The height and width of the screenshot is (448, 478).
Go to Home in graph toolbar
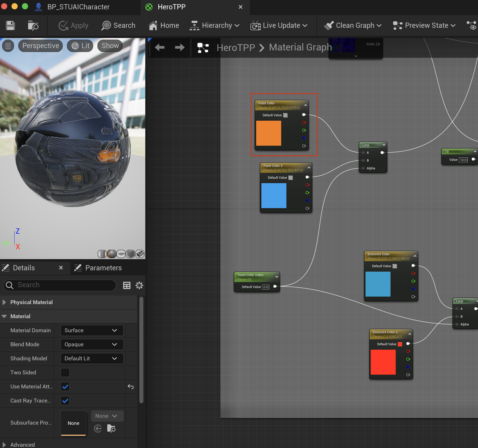tap(164, 25)
